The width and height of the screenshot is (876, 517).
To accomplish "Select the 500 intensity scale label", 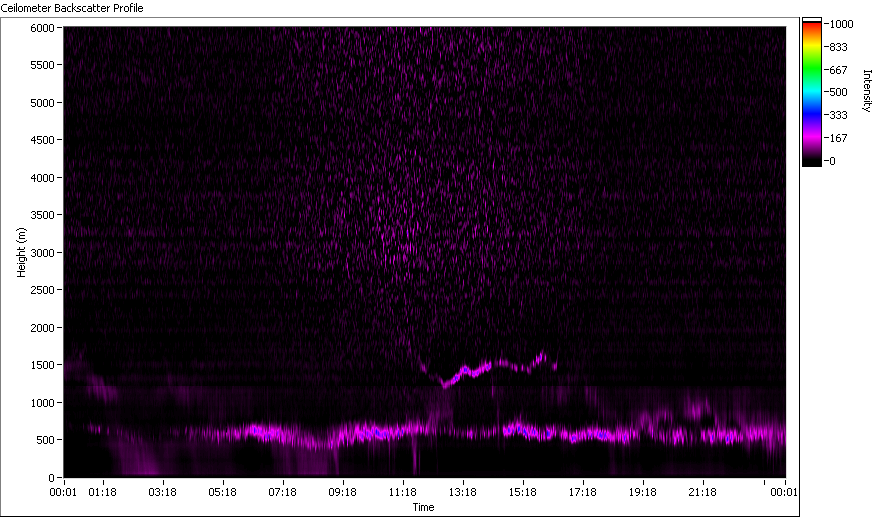I will pyautogui.click(x=839, y=92).
